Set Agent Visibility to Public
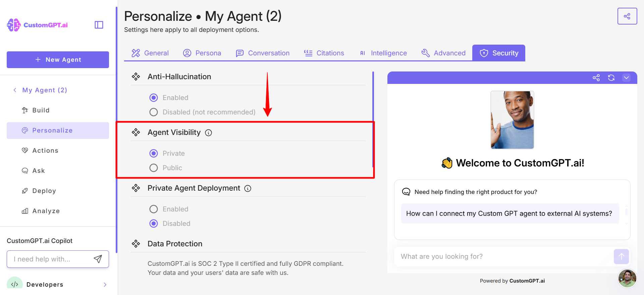Image resolution: width=644 pixels, height=295 pixels. [154, 168]
